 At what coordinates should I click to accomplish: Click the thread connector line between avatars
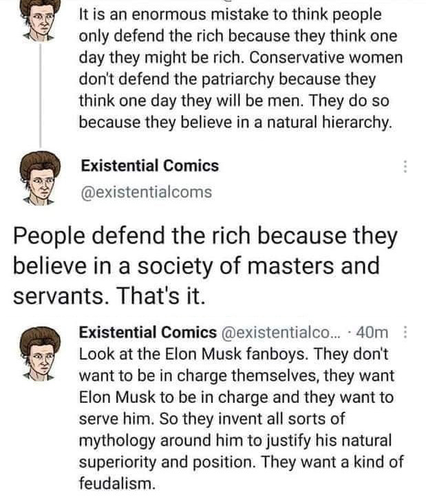[41, 96]
